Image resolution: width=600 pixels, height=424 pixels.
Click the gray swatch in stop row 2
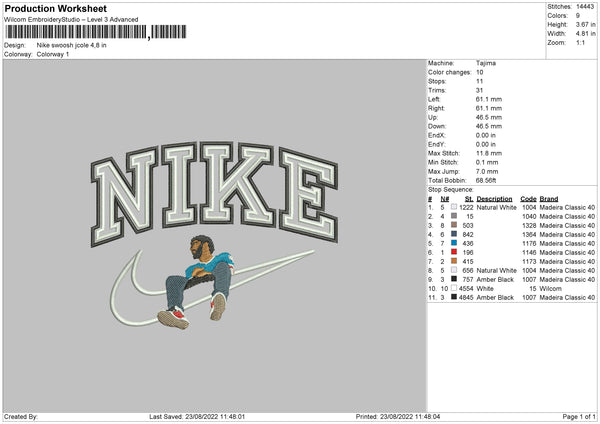(x=454, y=216)
